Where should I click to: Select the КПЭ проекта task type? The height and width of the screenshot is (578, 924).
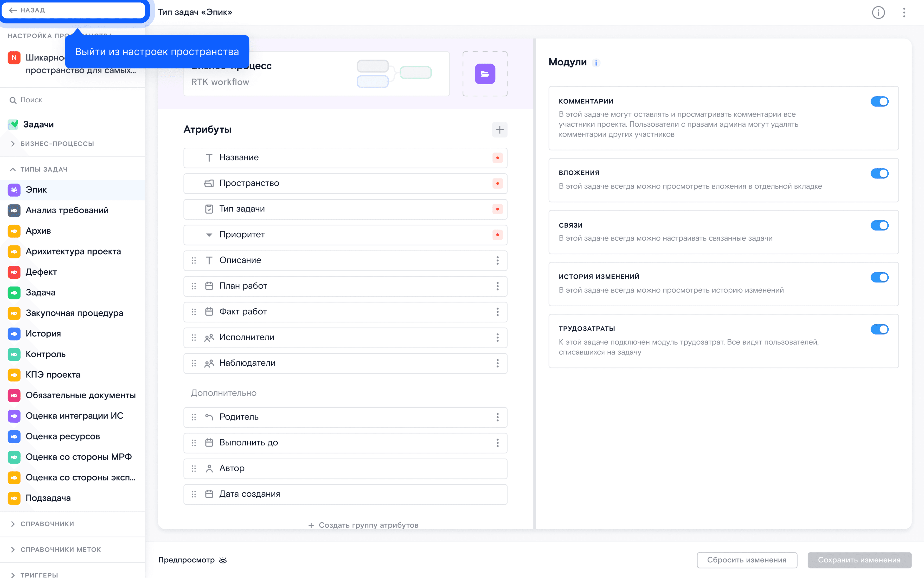[x=72, y=375]
